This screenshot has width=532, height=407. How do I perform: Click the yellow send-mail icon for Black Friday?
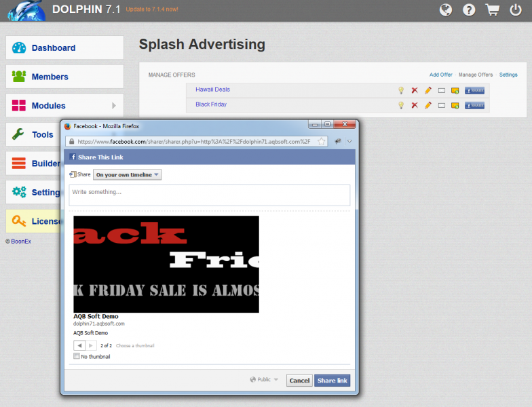(x=455, y=106)
